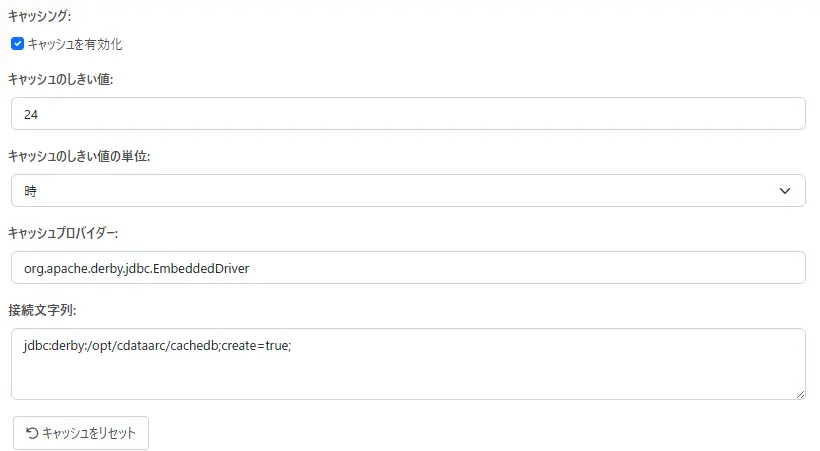Click the reset arrow icon on the cache button
820x451 pixels.
(32, 433)
